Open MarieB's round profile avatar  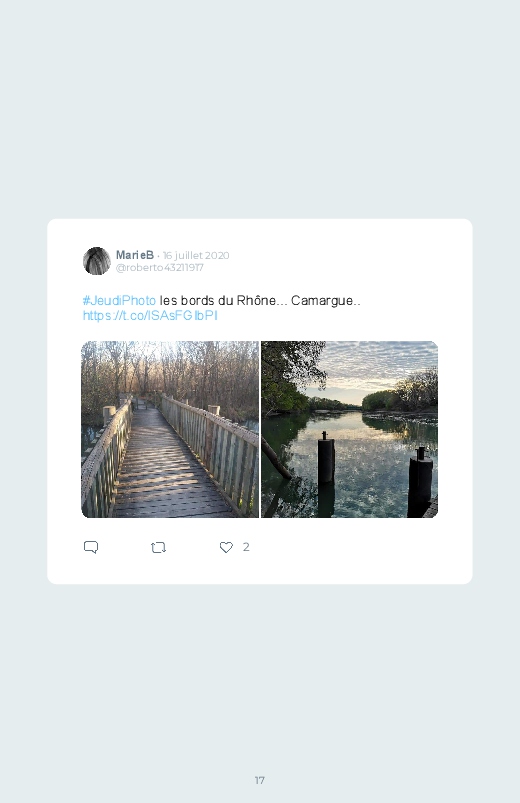[x=97, y=261]
